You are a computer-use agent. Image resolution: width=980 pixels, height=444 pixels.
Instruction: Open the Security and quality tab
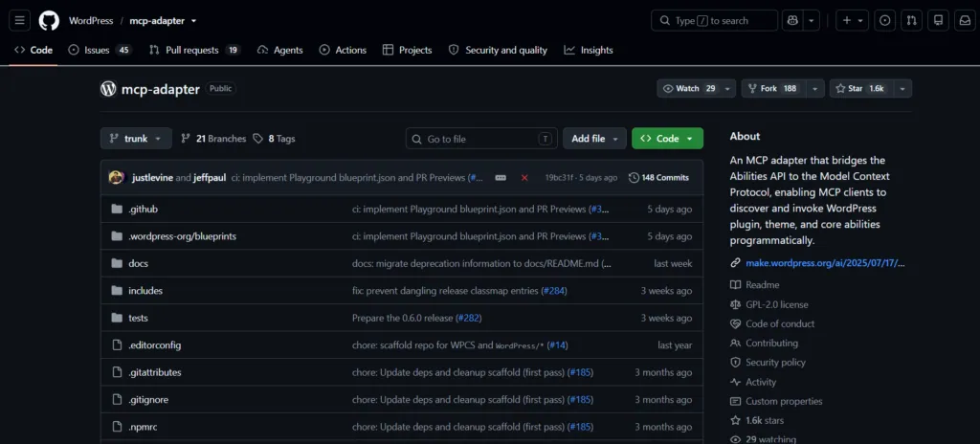498,50
